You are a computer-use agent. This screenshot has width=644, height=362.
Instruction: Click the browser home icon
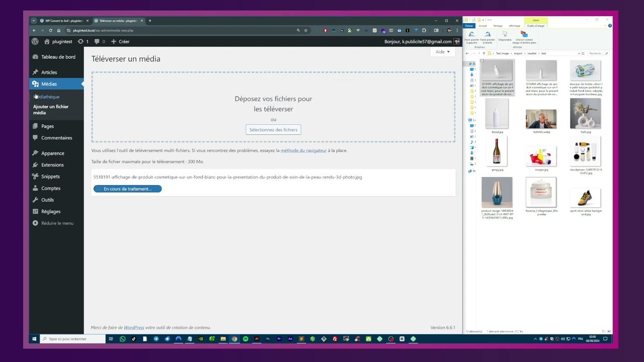coord(58,30)
